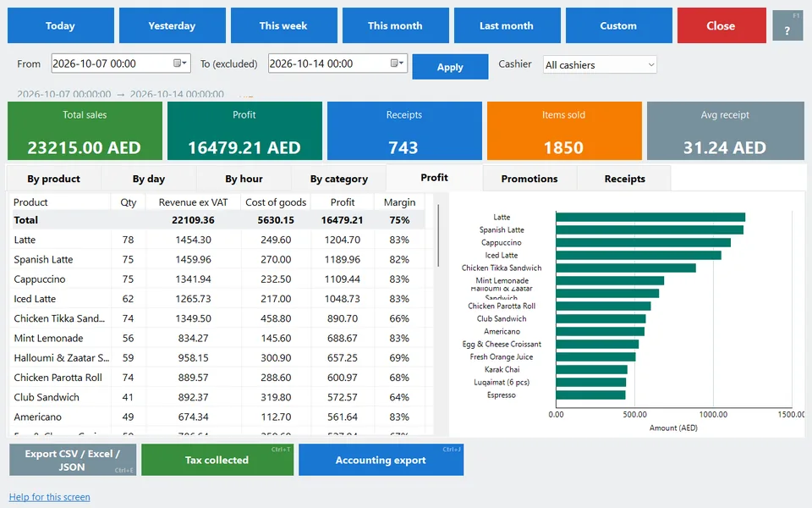The width and height of the screenshot is (812, 508).
Task: Select the Today range button
Action: click(61, 25)
